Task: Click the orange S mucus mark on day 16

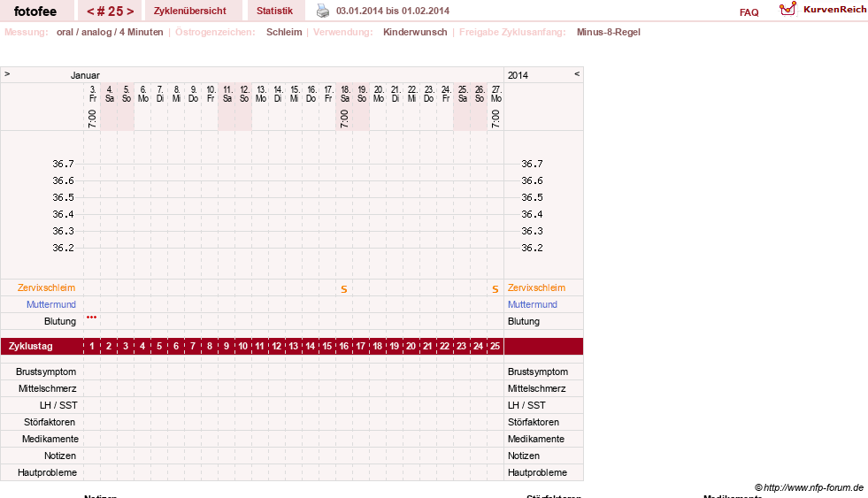Action: click(x=344, y=289)
